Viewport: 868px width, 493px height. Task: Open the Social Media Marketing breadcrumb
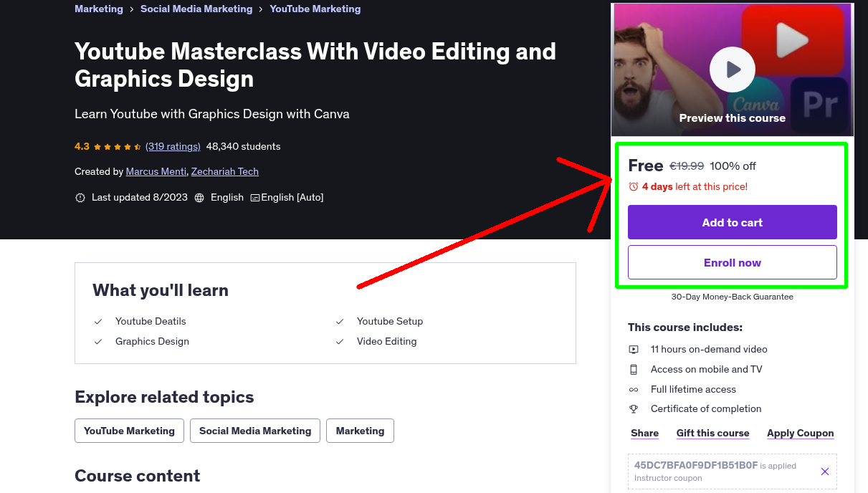click(196, 9)
